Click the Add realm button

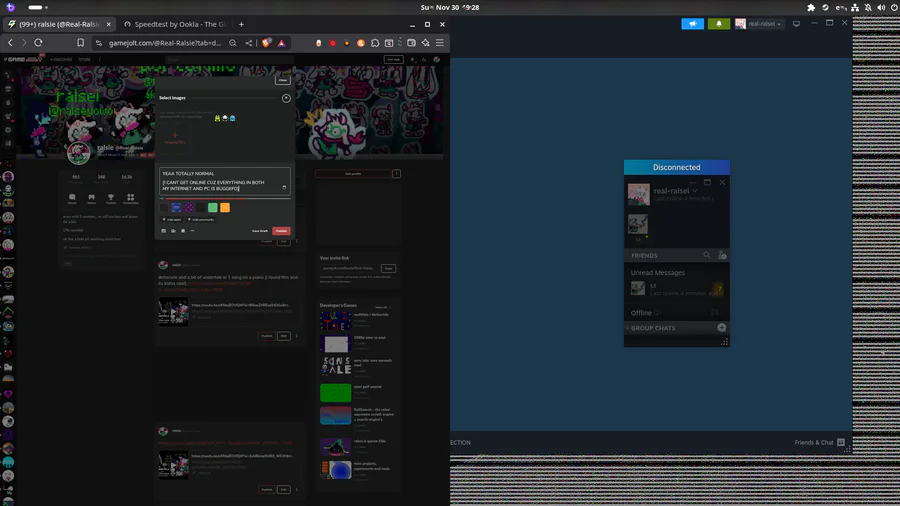click(172, 220)
